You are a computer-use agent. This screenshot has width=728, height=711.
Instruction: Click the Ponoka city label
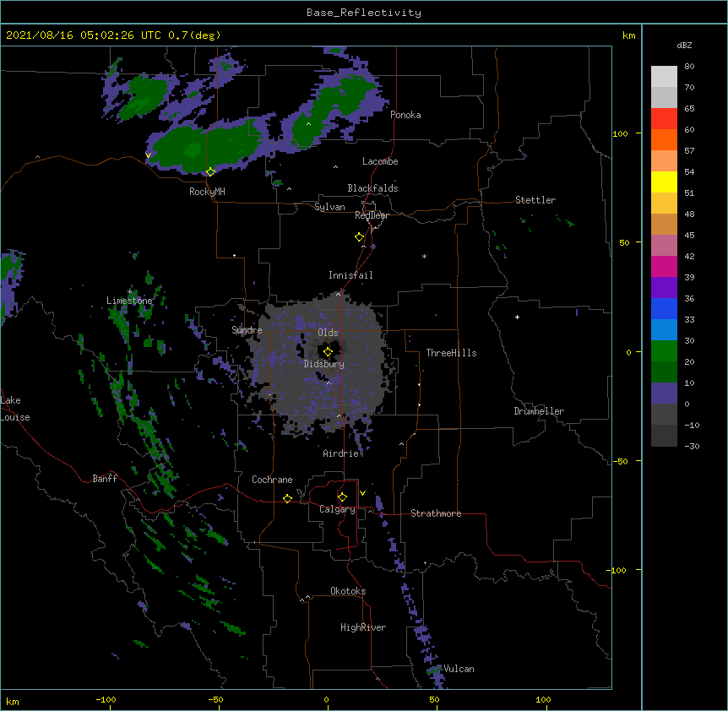[405, 115]
